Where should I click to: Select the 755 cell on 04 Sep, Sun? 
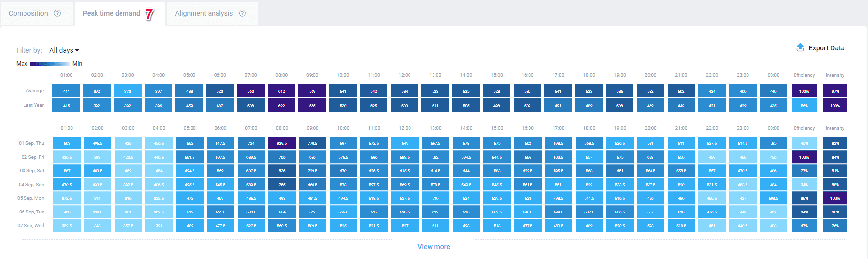click(x=282, y=185)
